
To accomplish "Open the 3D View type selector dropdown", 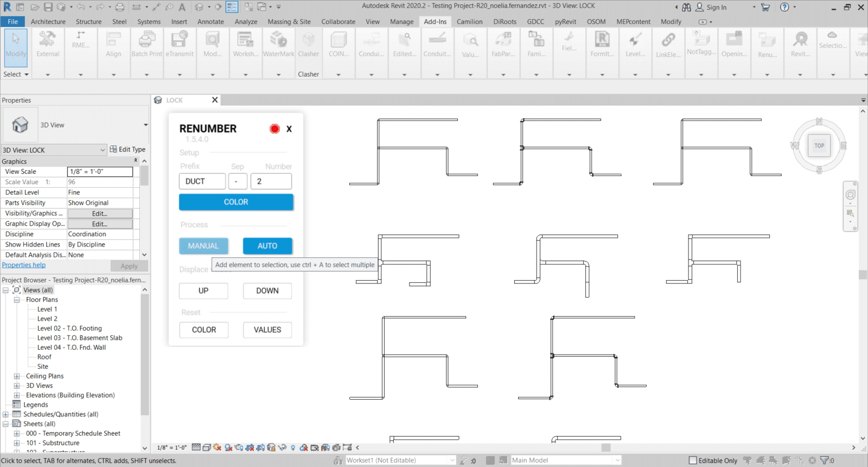I will [145, 125].
